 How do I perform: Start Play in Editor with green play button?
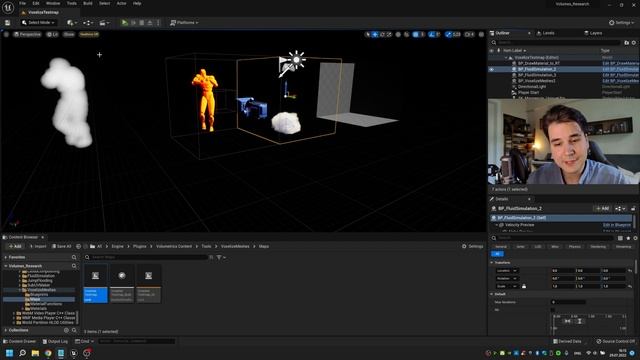(x=124, y=23)
